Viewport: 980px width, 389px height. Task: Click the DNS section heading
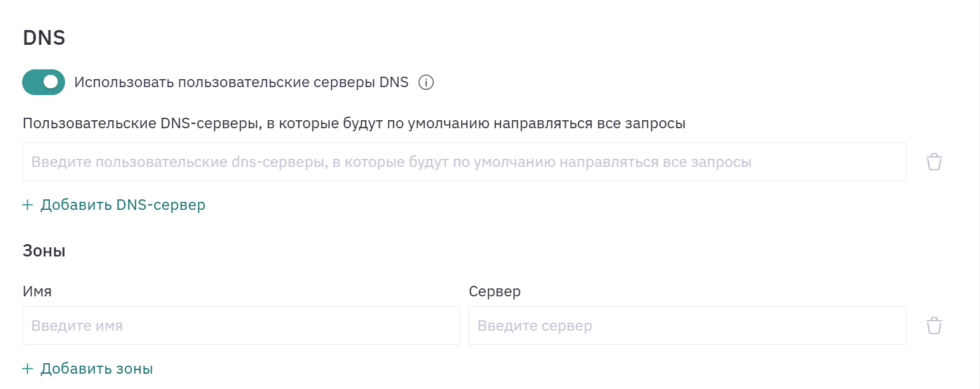click(44, 38)
